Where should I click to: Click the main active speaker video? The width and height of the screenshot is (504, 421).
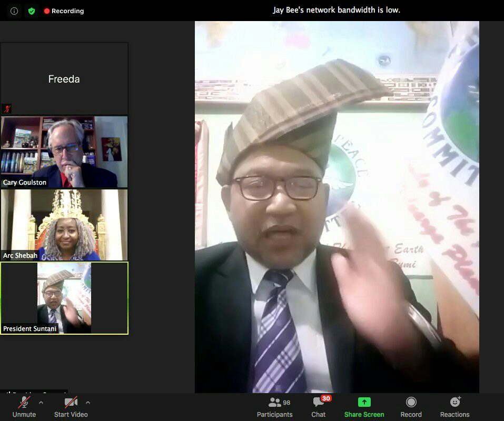[337, 210]
